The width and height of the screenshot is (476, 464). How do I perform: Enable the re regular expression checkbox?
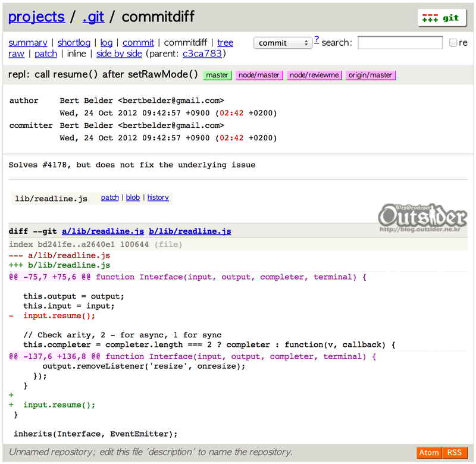tap(453, 42)
